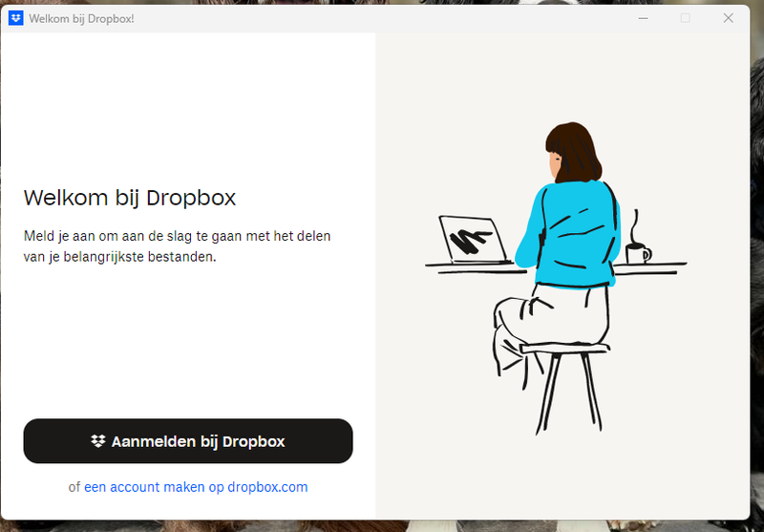Click the Aanmelden bij Dropbox button

pyautogui.click(x=188, y=441)
